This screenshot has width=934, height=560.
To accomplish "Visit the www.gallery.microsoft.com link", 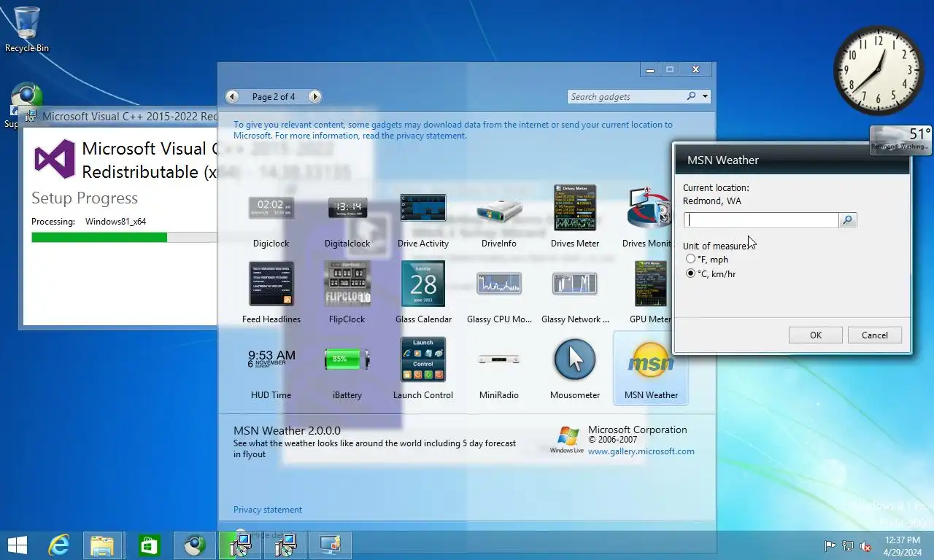I will click(641, 451).
